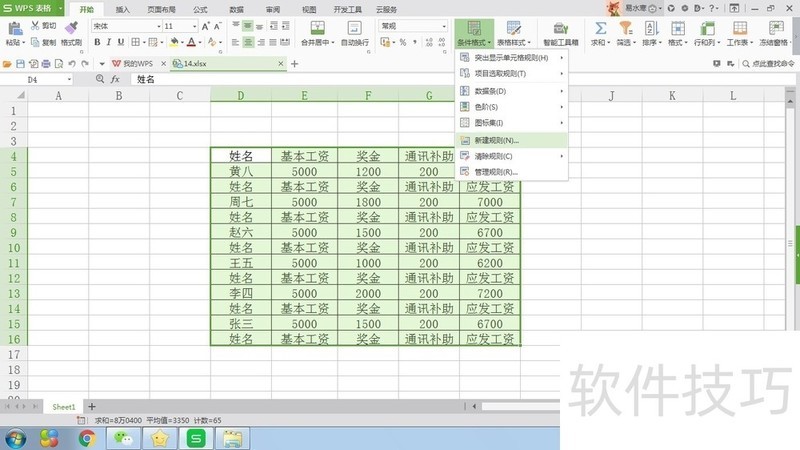The height and width of the screenshot is (450, 800).
Task: Choose Highlight Cell Rules (突出显示单元格规则)
Action: click(x=512, y=58)
